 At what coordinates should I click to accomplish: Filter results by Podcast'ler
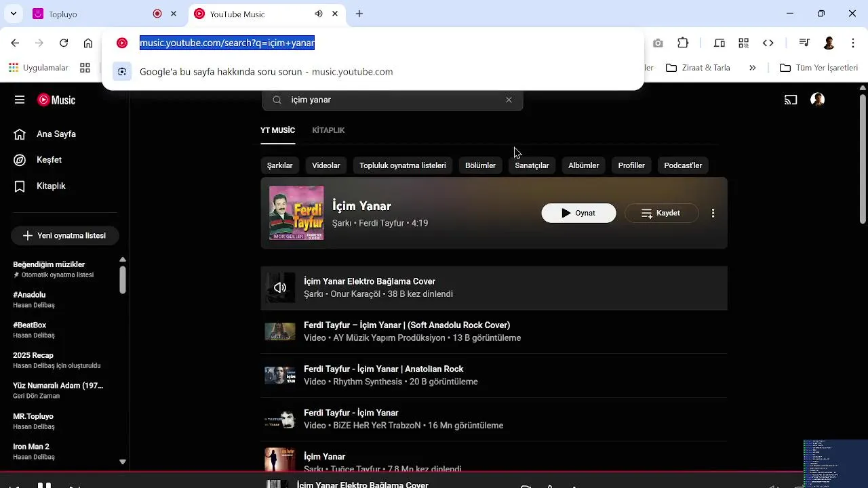683,165
